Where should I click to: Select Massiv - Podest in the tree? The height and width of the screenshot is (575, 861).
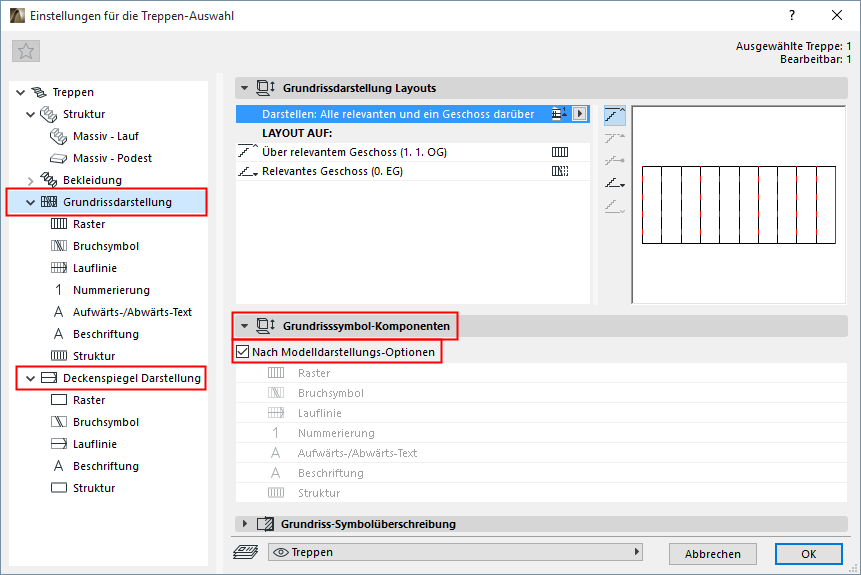coord(112,158)
